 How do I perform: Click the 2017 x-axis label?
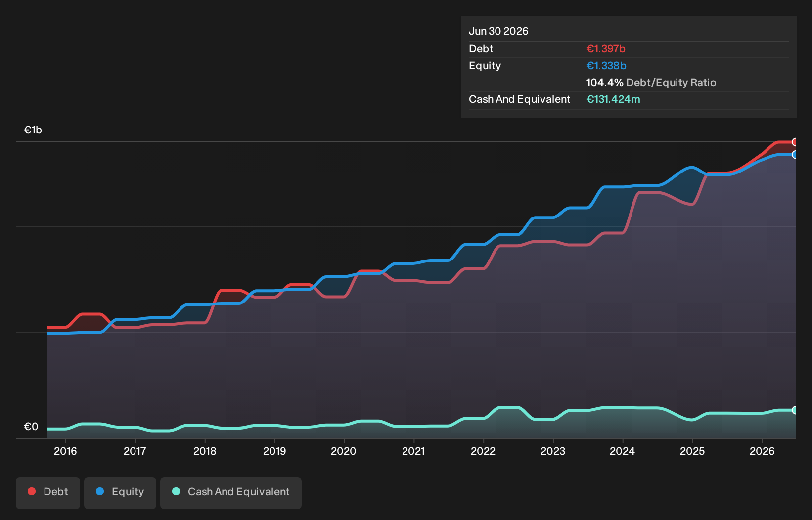[x=135, y=451]
